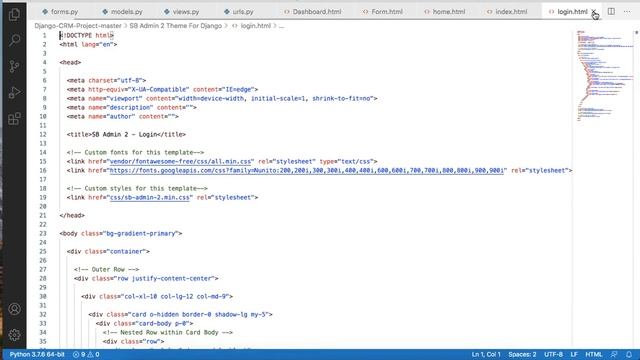The image size is (640, 360).
Task: Change indentation via Spaces: 2
Action: (x=522, y=354)
